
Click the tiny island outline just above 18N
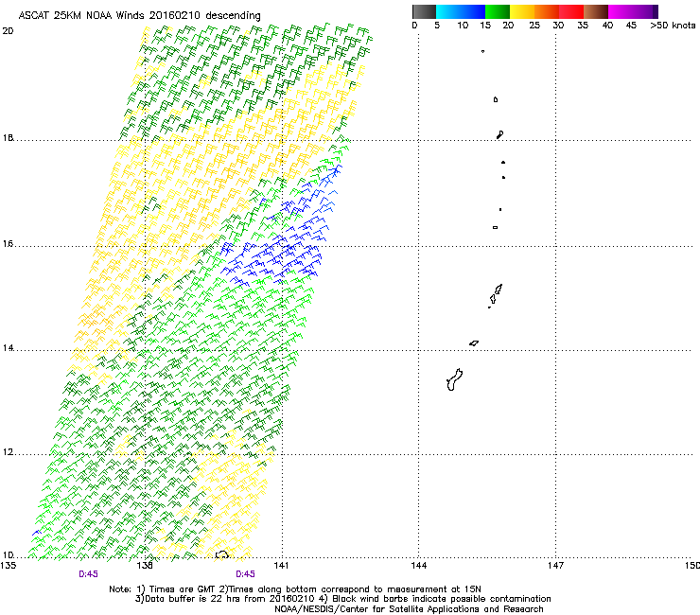(x=500, y=134)
